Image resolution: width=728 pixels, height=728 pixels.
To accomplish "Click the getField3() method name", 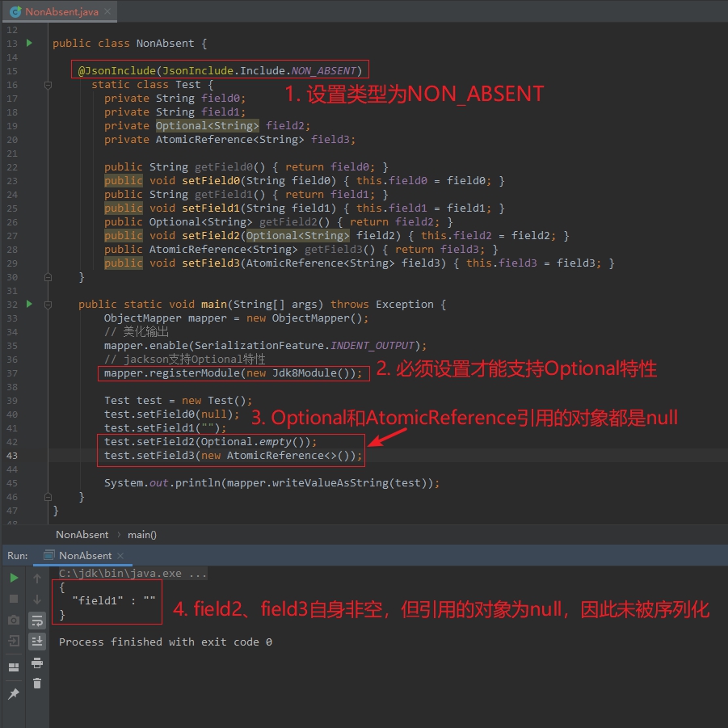I will [333, 250].
